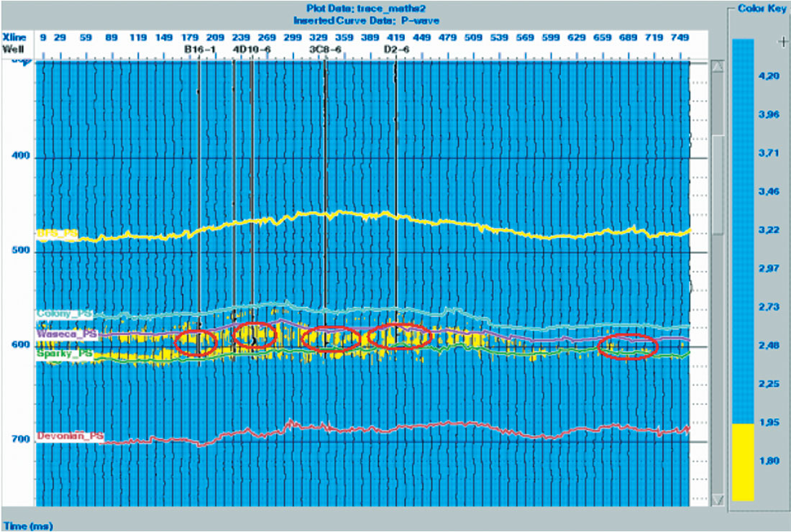791x532 pixels.
Task: Click Xline number 599
Action: (551, 37)
